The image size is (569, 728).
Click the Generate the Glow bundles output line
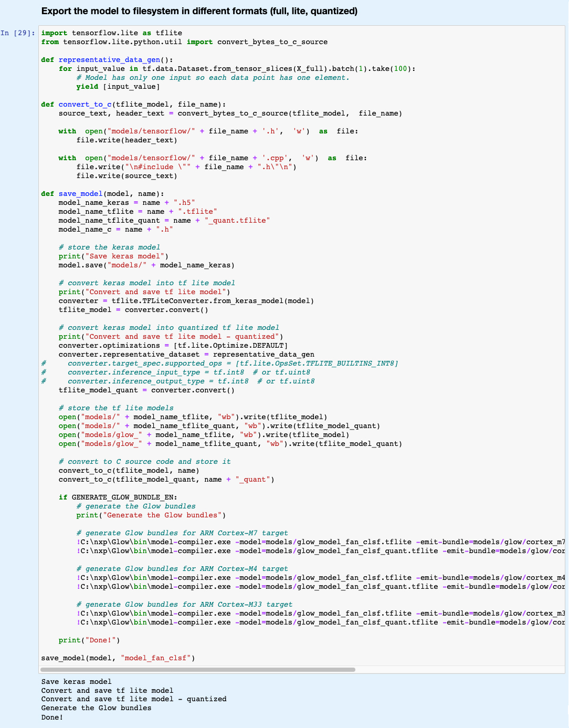pos(96,708)
